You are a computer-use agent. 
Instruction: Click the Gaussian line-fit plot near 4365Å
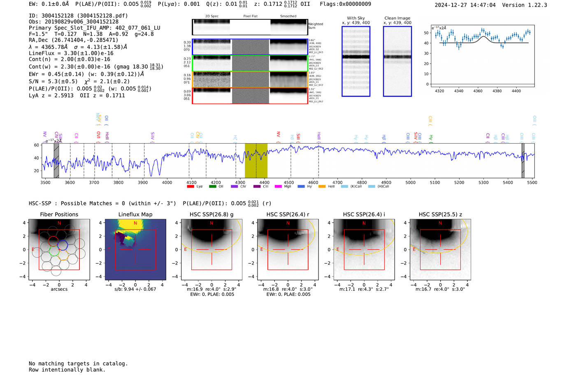pyautogui.click(x=483, y=56)
